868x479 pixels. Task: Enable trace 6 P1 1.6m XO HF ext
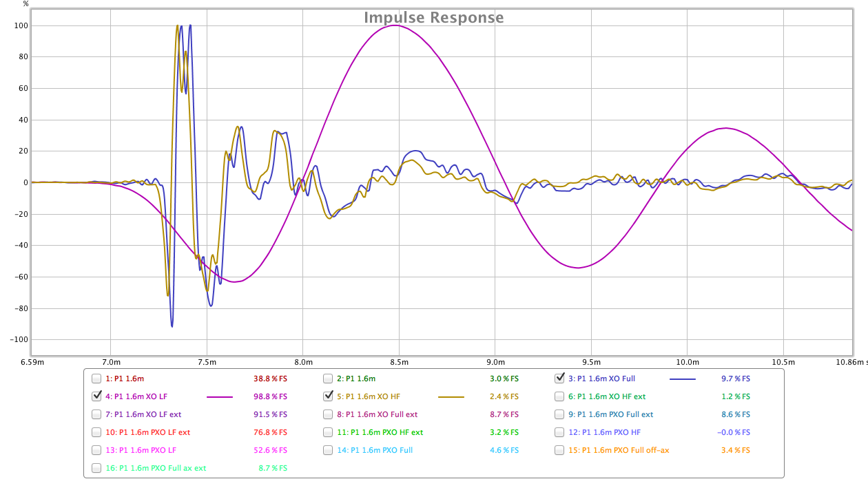559,396
